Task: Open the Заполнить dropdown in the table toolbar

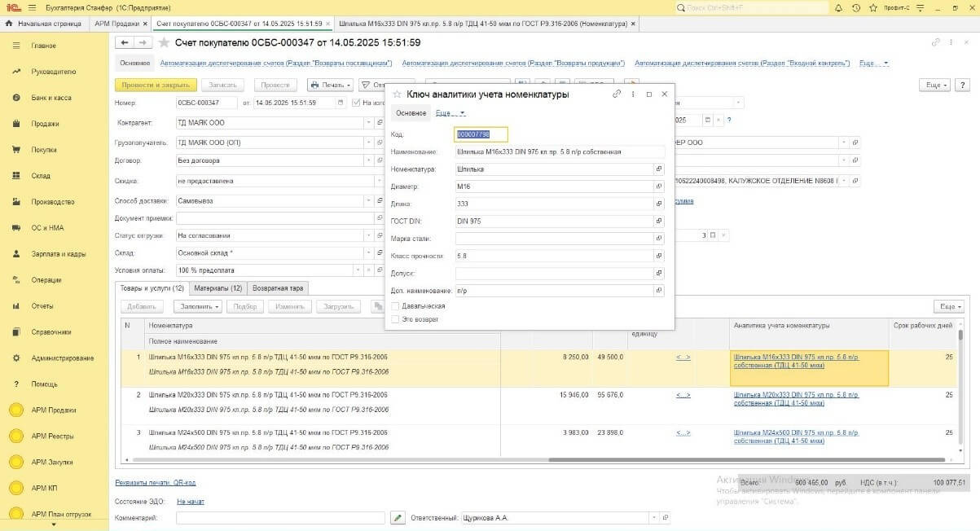Action: pyautogui.click(x=200, y=307)
